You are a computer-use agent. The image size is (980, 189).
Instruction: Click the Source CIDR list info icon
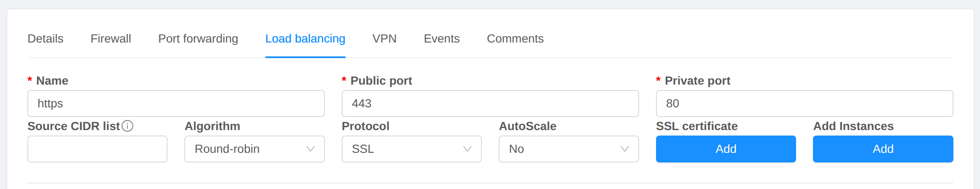[127, 126]
